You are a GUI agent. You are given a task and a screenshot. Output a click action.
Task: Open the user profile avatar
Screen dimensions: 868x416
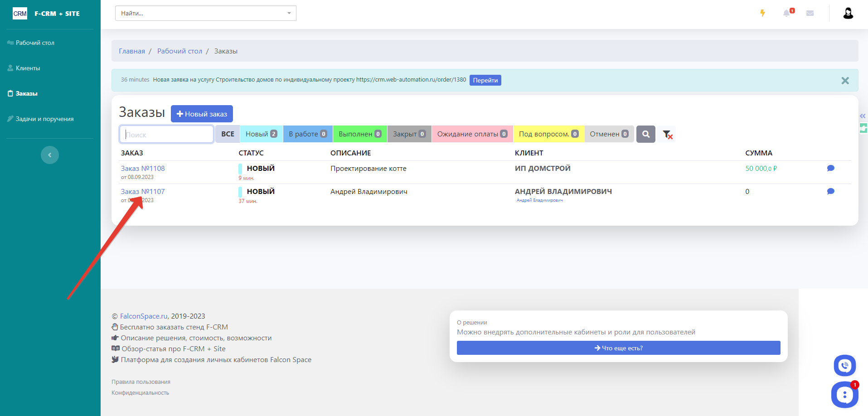pyautogui.click(x=848, y=13)
